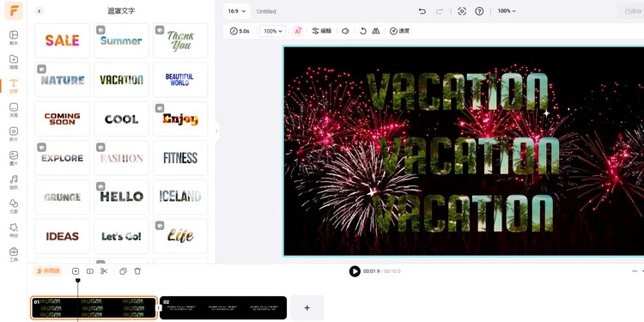The width and height of the screenshot is (644, 322).
Task: Expand the 100% opacity dropdown
Action: coord(273,31)
